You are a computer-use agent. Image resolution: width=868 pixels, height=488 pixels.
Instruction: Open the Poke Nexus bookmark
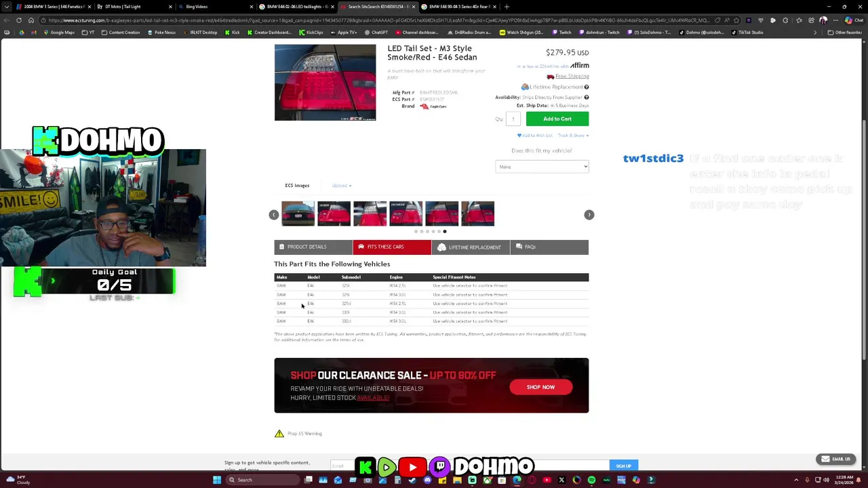pos(161,33)
